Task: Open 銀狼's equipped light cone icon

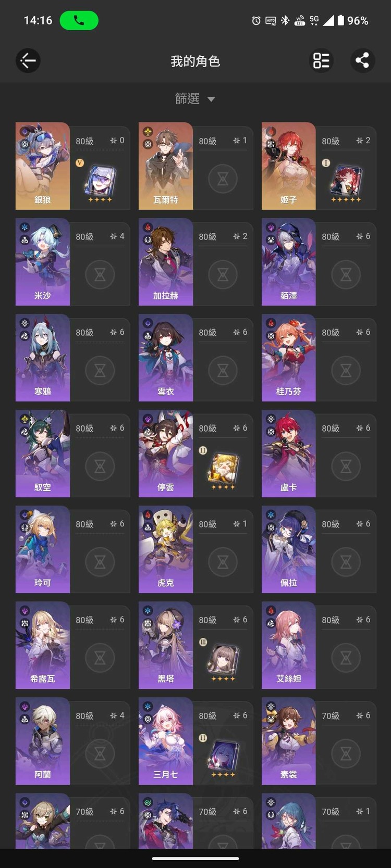Action: click(100, 182)
